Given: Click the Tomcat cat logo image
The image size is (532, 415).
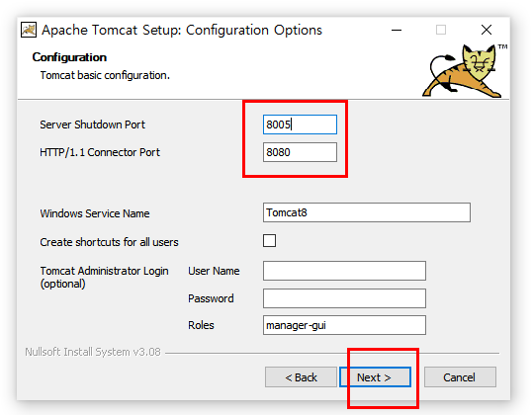Looking at the screenshot, I should pyautogui.click(x=463, y=71).
